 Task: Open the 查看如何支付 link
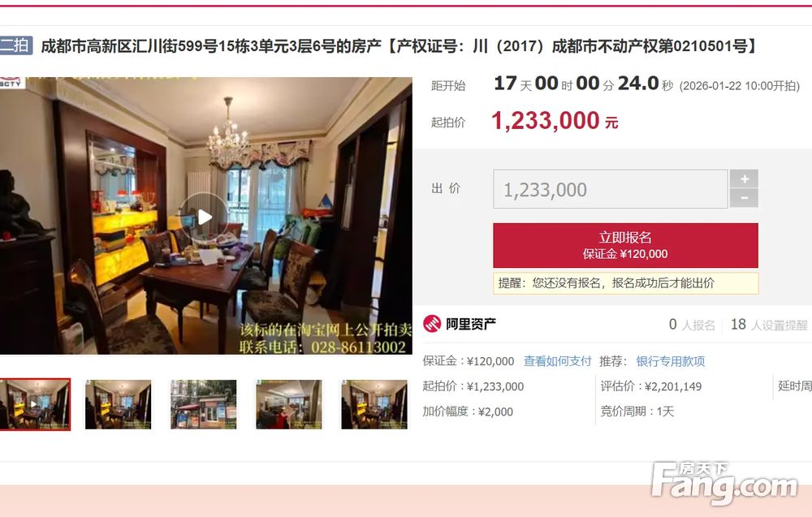pos(557,361)
